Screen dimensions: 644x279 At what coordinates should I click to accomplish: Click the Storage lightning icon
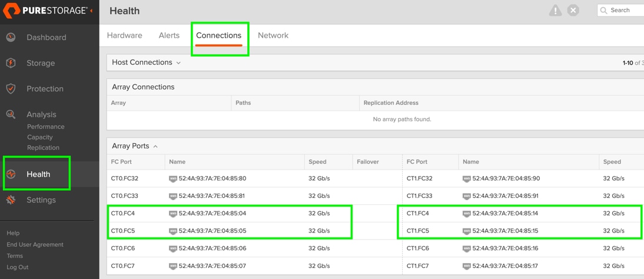11,63
